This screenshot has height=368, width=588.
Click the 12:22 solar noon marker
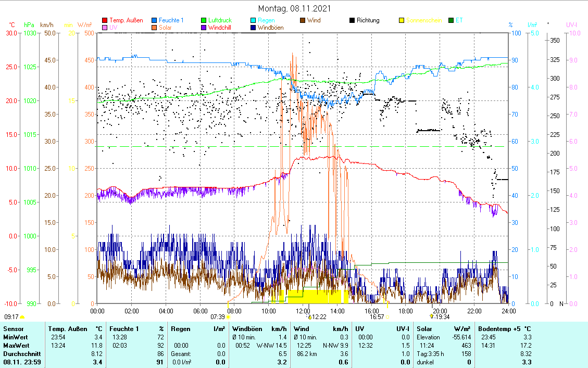(x=309, y=316)
